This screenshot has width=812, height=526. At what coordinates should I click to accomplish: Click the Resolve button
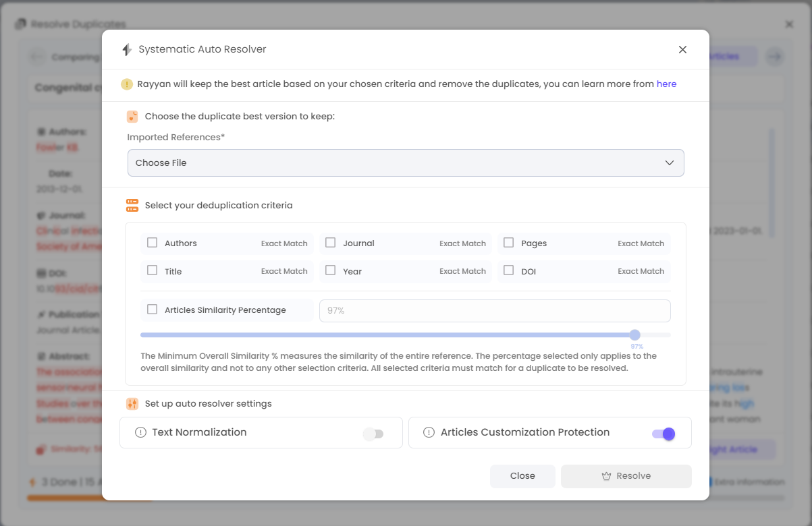626,476
